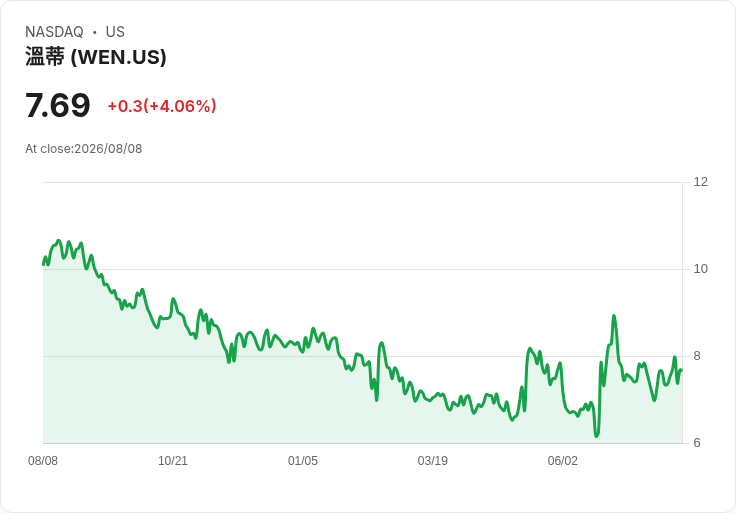736x513 pixels.
Task: Click the price peak near the 06/02 mark
Action: 560,363
